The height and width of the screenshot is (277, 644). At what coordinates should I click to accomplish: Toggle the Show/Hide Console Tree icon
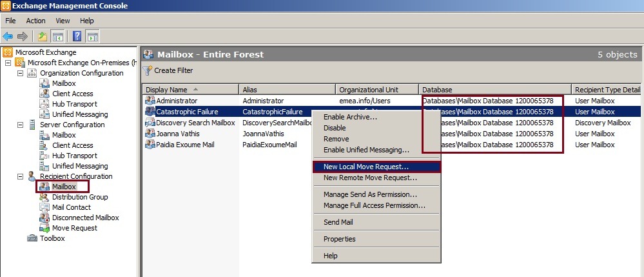(58, 36)
